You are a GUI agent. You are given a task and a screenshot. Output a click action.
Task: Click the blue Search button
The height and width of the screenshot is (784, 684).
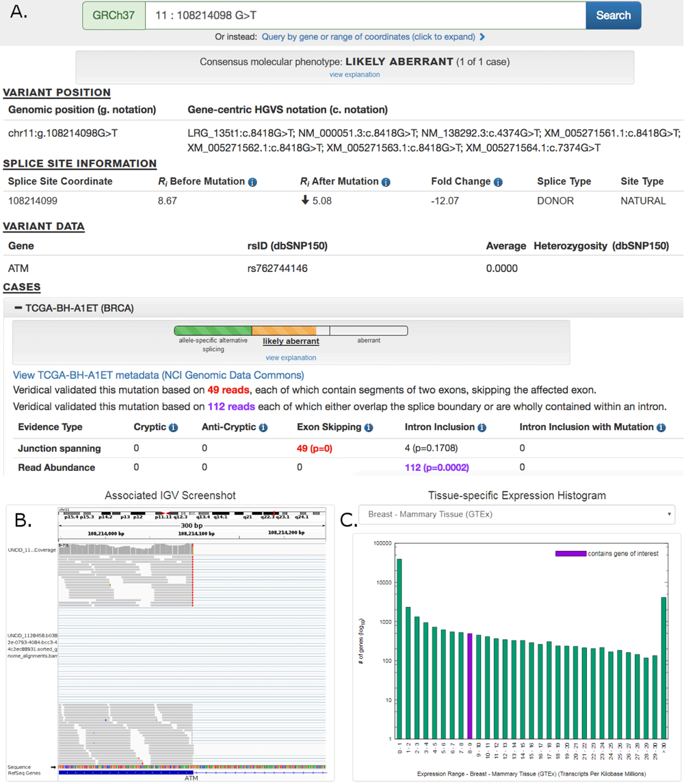point(614,16)
